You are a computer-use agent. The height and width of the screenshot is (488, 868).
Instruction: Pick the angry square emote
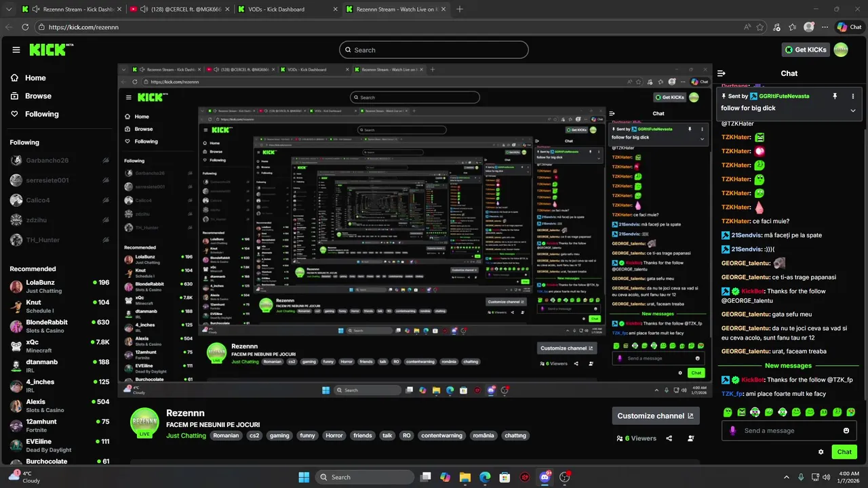[741, 411]
